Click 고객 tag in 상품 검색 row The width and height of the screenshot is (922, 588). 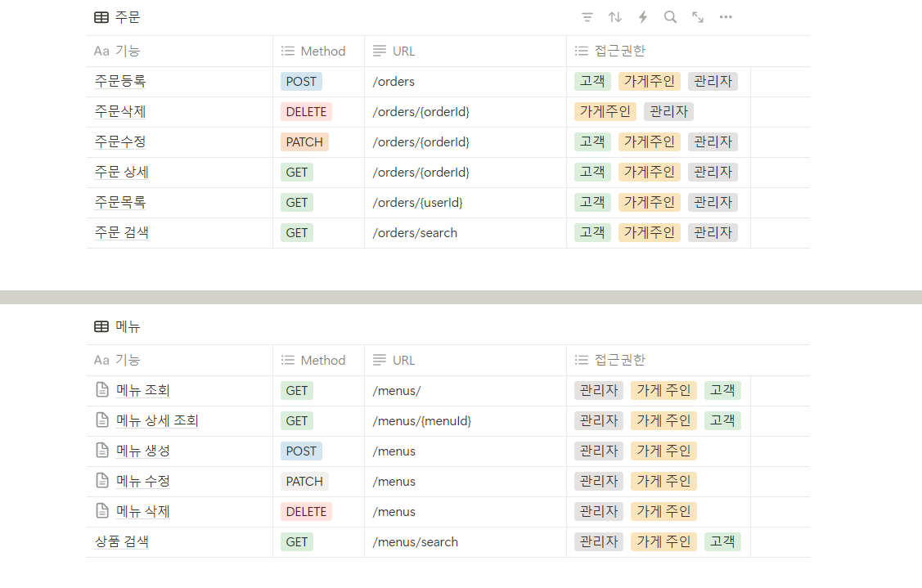(722, 541)
